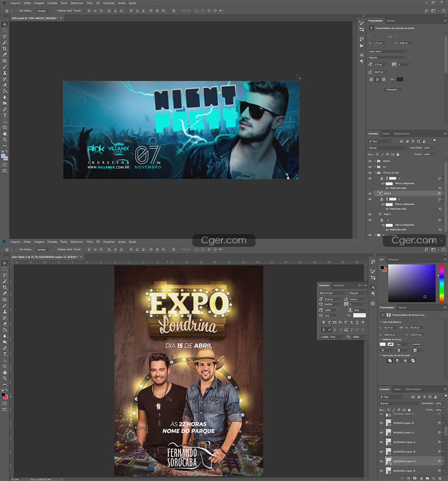Screen dimensions: 448x481
Task: Expand the INFOS layer group
Action: 375,161
